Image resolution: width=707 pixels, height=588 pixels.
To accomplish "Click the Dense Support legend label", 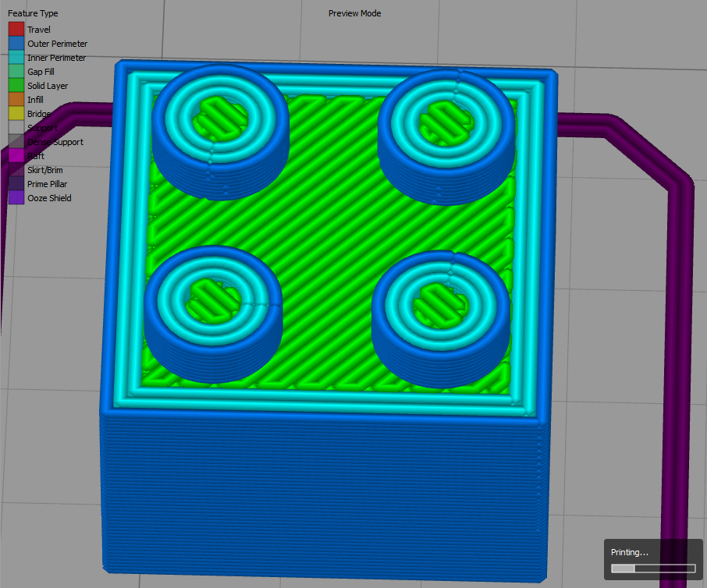I will (x=55, y=142).
